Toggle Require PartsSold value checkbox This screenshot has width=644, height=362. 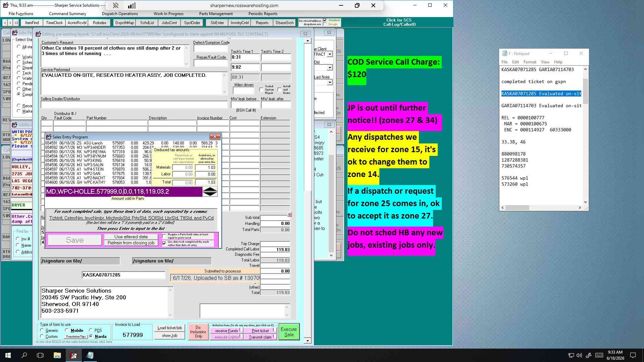click(164, 236)
